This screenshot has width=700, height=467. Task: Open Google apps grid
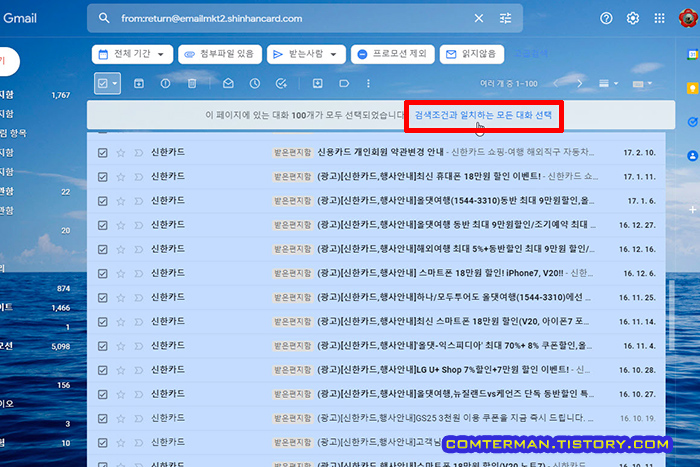(659, 18)
